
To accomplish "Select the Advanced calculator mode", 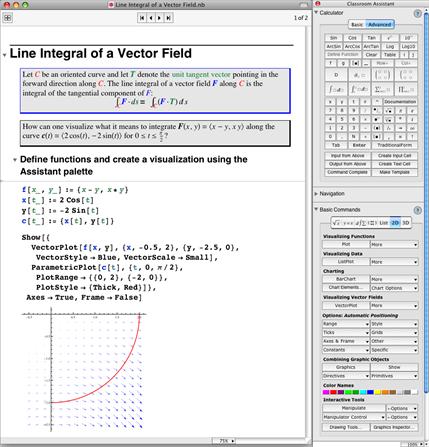I will pyautogui.click(x=380, y=25).
